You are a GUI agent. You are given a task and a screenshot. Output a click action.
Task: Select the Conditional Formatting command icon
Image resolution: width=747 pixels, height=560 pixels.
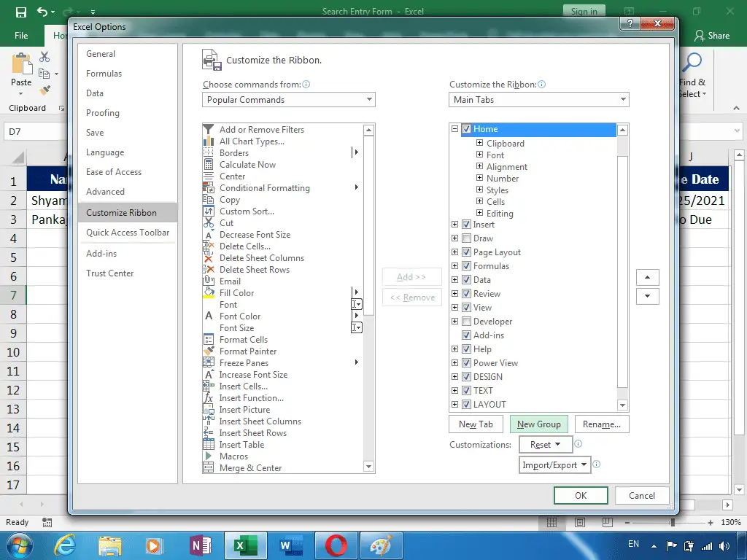pyautogui.click(x=208, y=187)
